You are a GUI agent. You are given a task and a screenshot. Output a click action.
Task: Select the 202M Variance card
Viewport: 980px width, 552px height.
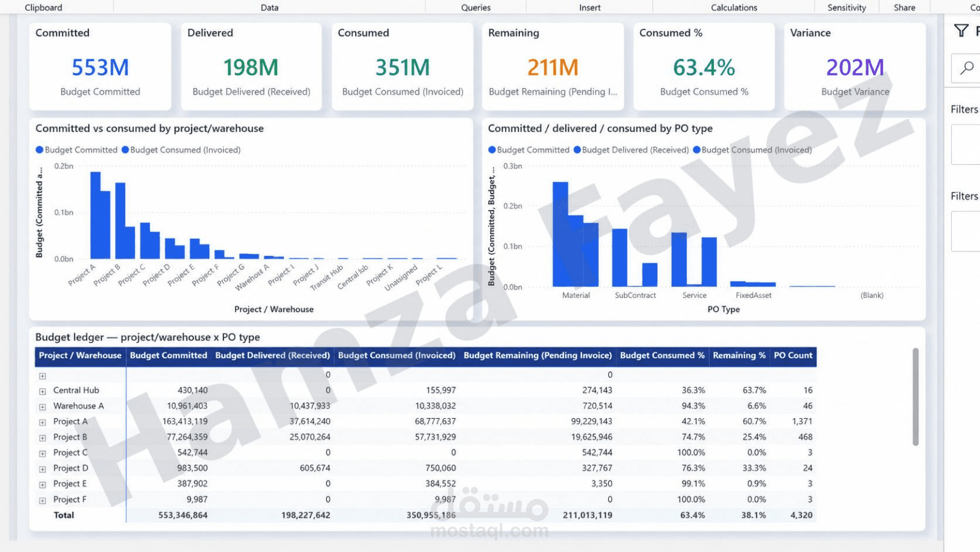tap(855, 67)
